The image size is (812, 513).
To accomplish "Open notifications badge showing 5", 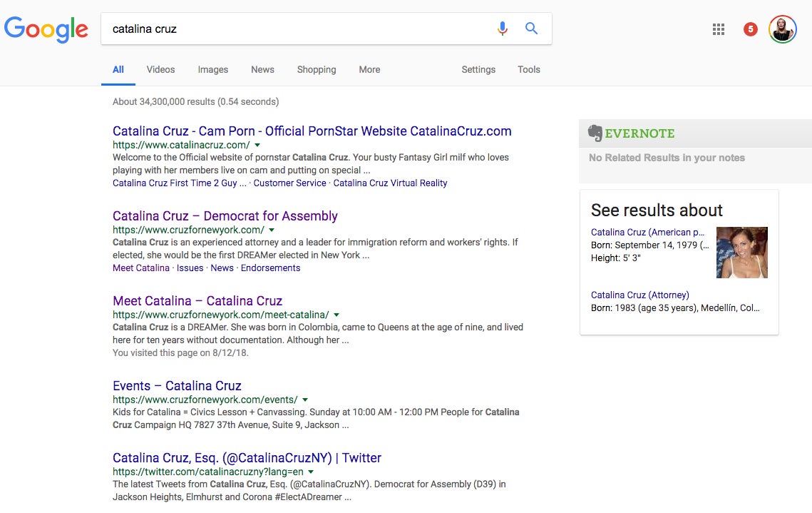I will pos(751,29).
